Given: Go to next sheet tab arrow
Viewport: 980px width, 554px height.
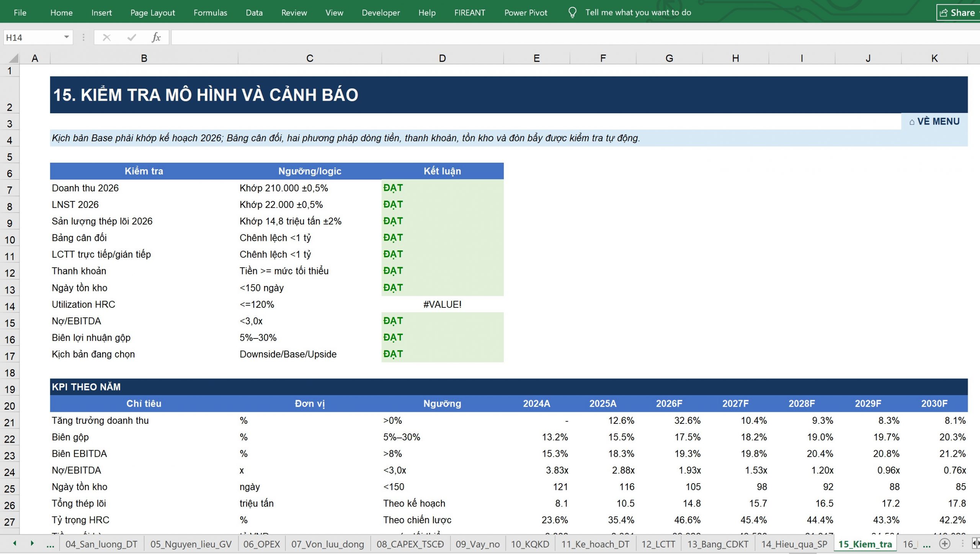Looking at the screenshot, I should coord(32,544).
